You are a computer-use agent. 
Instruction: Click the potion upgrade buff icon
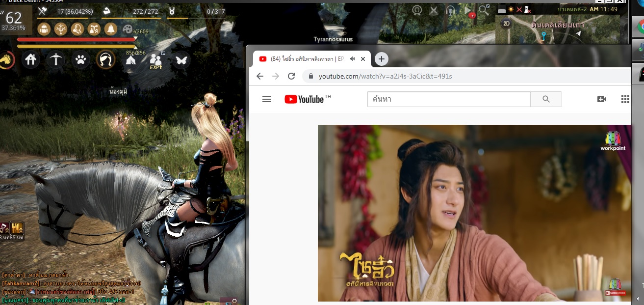coord(94,29)
